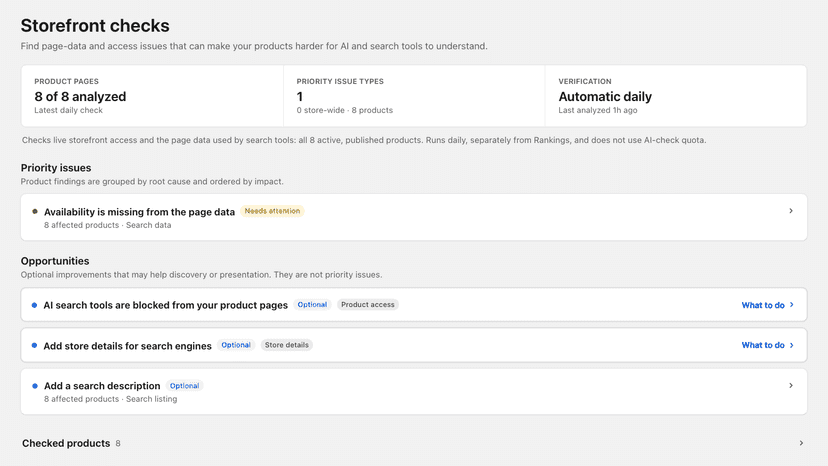Viewport: 828px width, 466px height.
Task: Open the Checked products heading
Action: [66, 443]
